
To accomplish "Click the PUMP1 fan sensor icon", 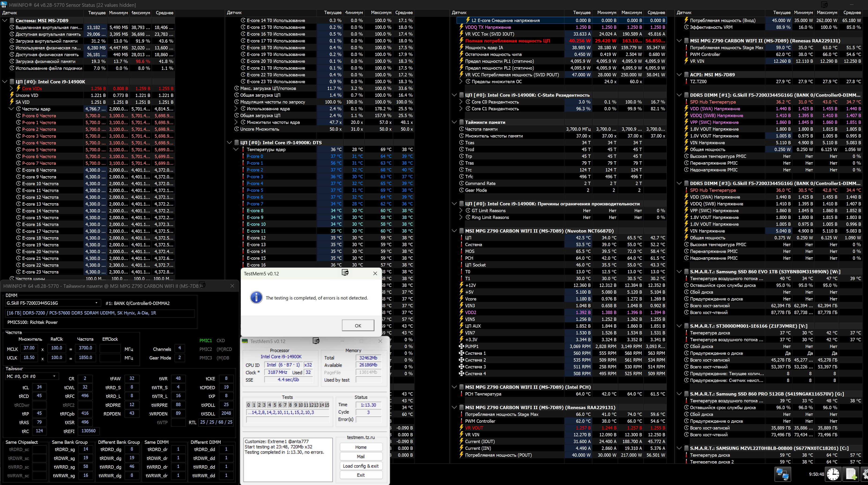I will (x=461, y=346).
